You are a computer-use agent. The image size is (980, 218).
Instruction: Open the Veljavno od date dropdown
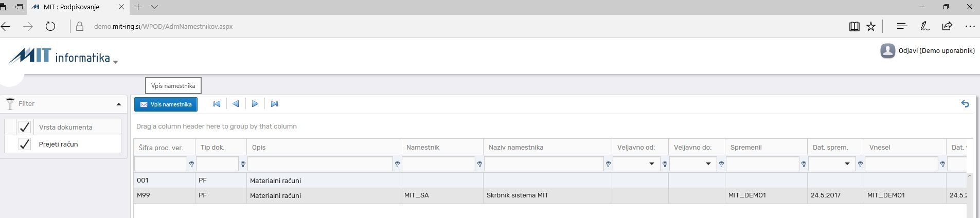coord(652,164)
